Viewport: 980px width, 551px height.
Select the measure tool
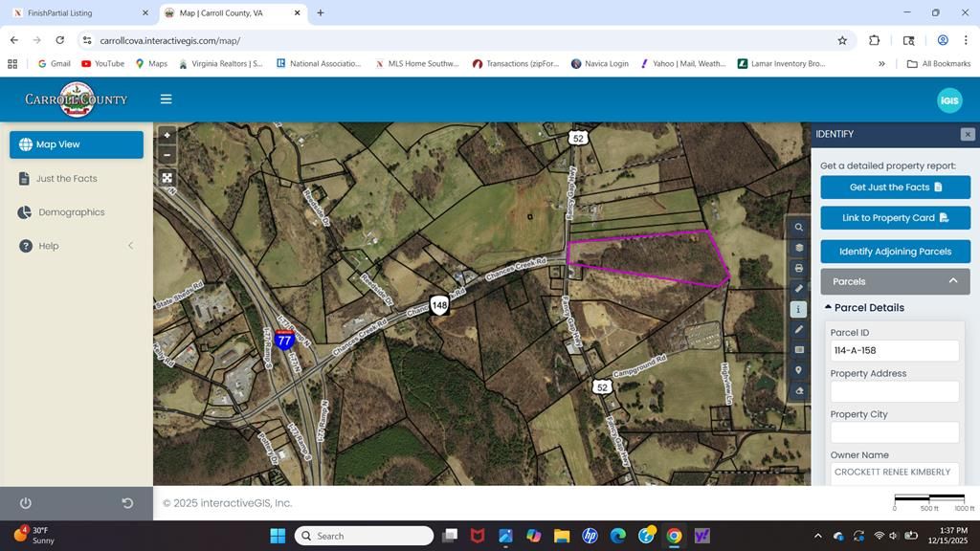(x=799, y=288)
